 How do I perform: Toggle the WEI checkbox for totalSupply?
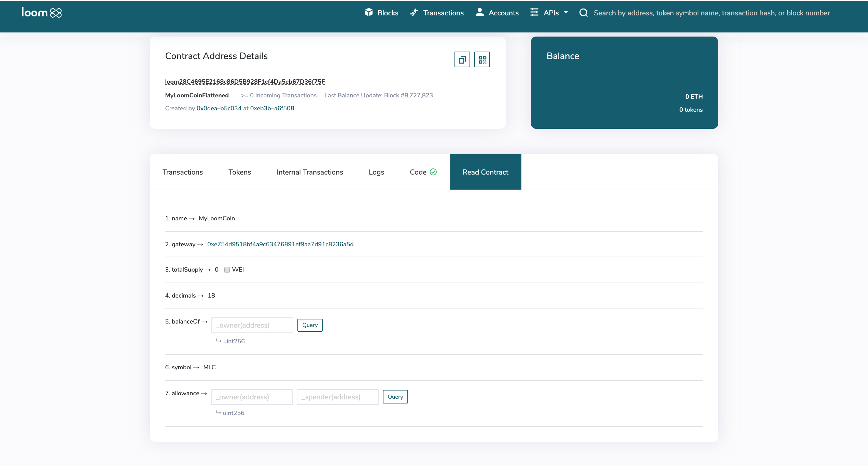[x=227, y=270]
